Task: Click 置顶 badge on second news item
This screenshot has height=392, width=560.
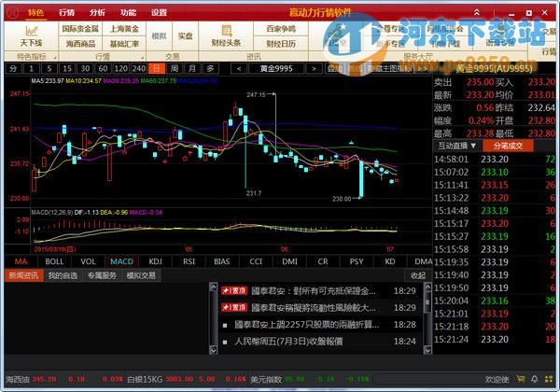Action: click(x=233, y=307)
